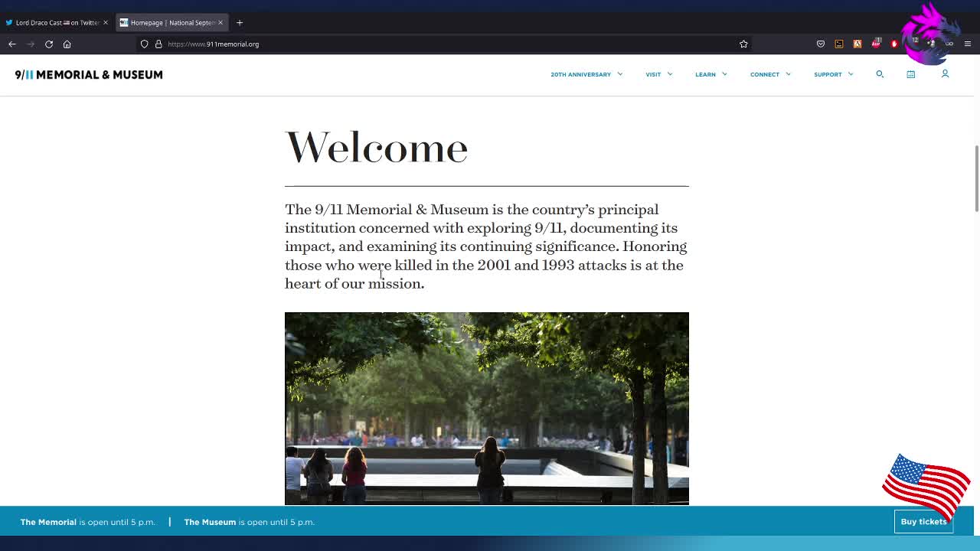Screen dimensions: 980x551
Task: Open the red hand blocker extension
Action: pyautogui.click(x=894, y=44)
